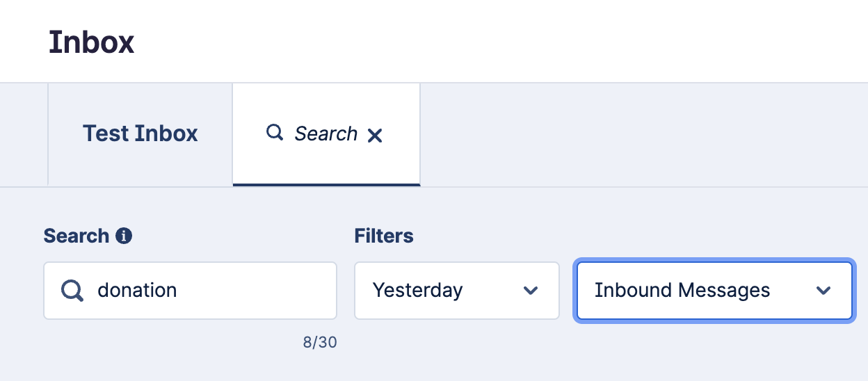Switch to the Test Inbox tab

click(140, 134)
